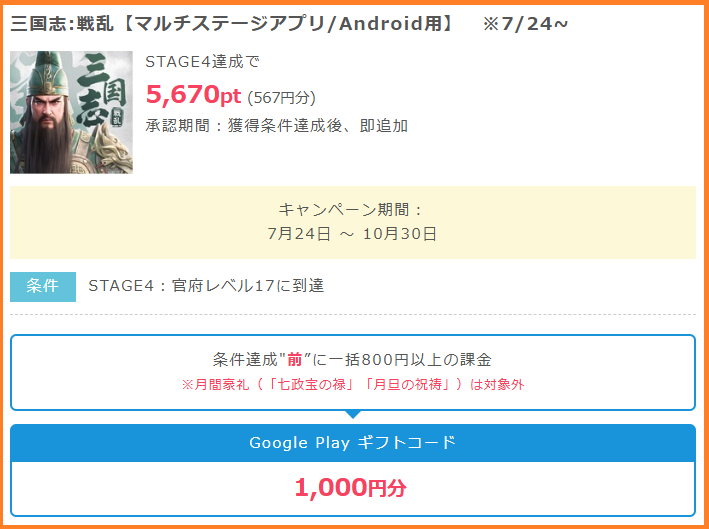Click the 三国志:戦乱 game thumbnail image
The width and height of the screenshot is (709, 529).
tap(71, 112)
